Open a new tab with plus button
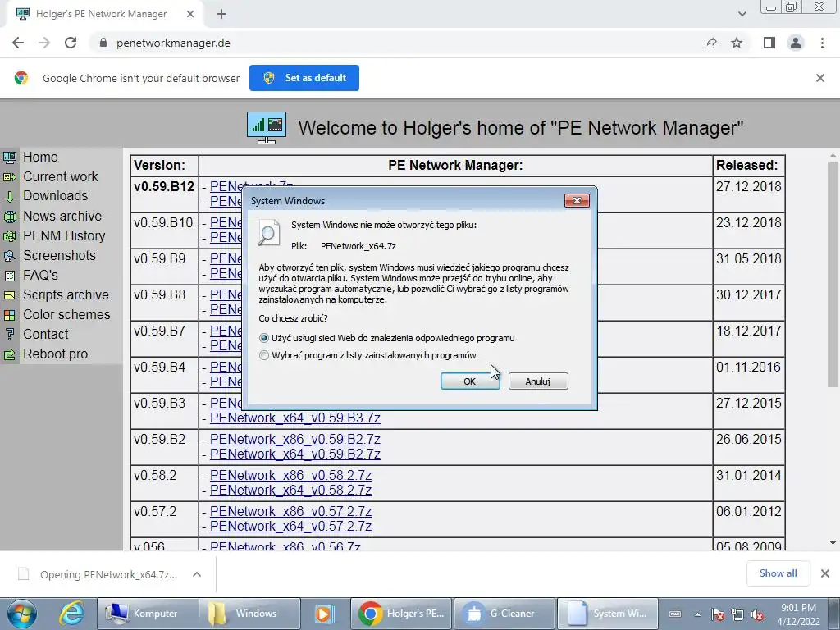 (x=221, y=15)
